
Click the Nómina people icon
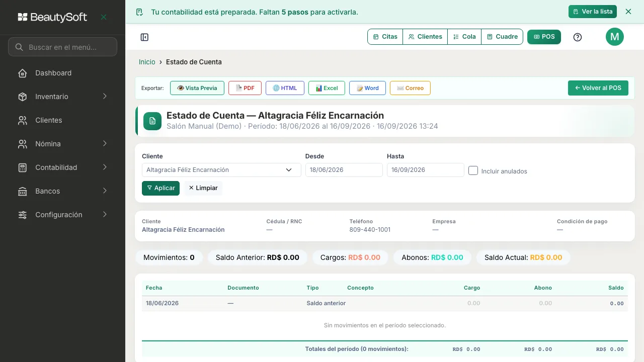pos(23,144)
